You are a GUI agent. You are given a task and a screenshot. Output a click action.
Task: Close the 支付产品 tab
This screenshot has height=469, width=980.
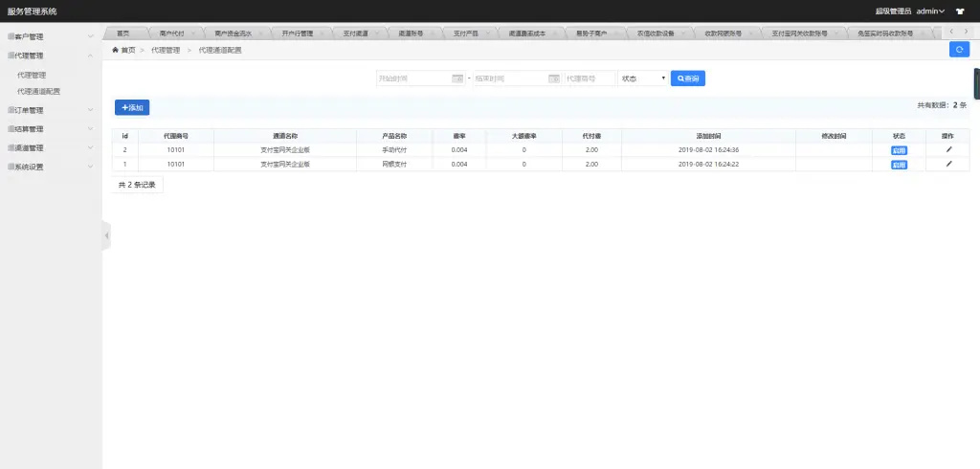click(486, 33)
